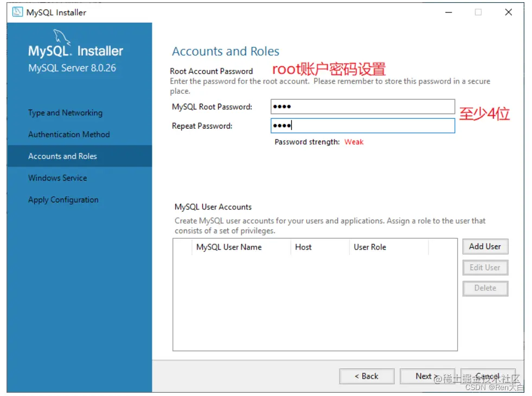Select the Accounts and Roles step
The width and height of the screenshot is (532, 396).
coord(79,156)
